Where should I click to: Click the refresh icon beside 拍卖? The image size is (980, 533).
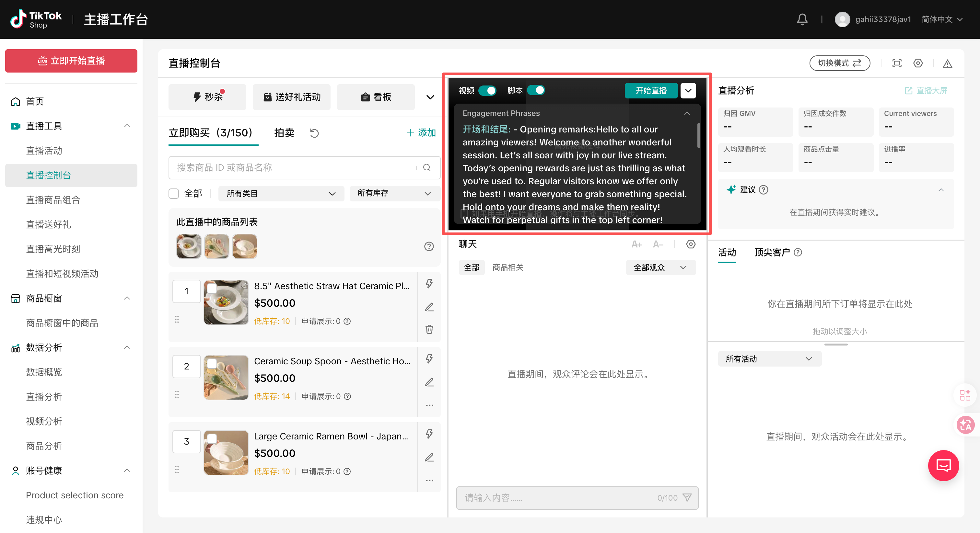click(314, 133)
